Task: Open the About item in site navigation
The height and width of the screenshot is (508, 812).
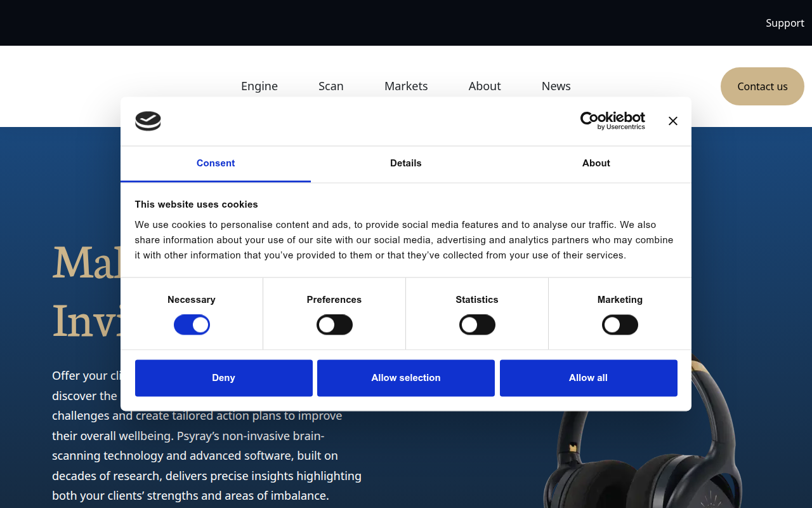Action: point(485,86)
